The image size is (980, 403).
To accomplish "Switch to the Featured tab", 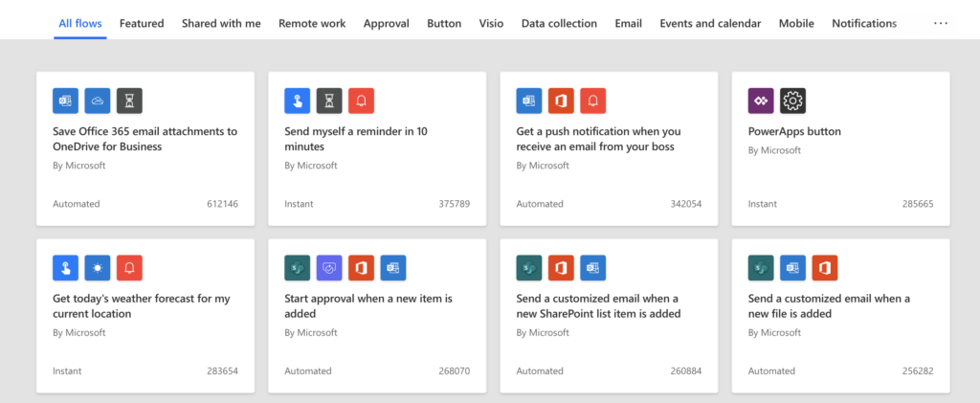I will coord(143,23).
